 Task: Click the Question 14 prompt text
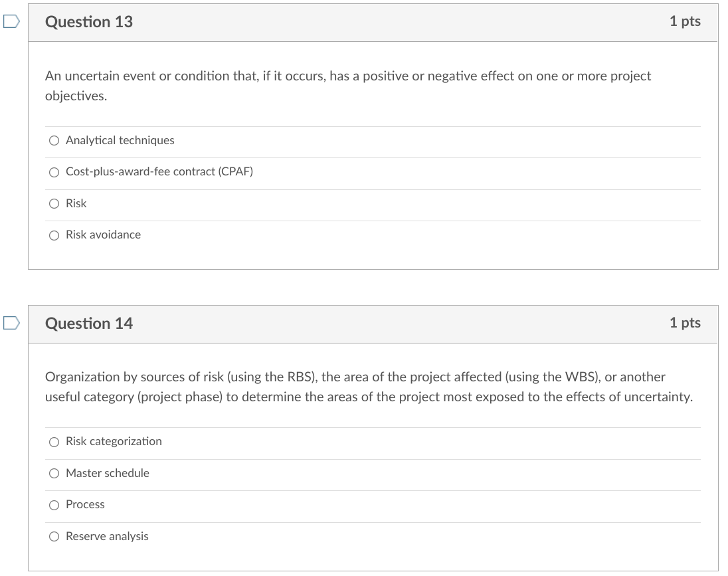tap(365, 387)
